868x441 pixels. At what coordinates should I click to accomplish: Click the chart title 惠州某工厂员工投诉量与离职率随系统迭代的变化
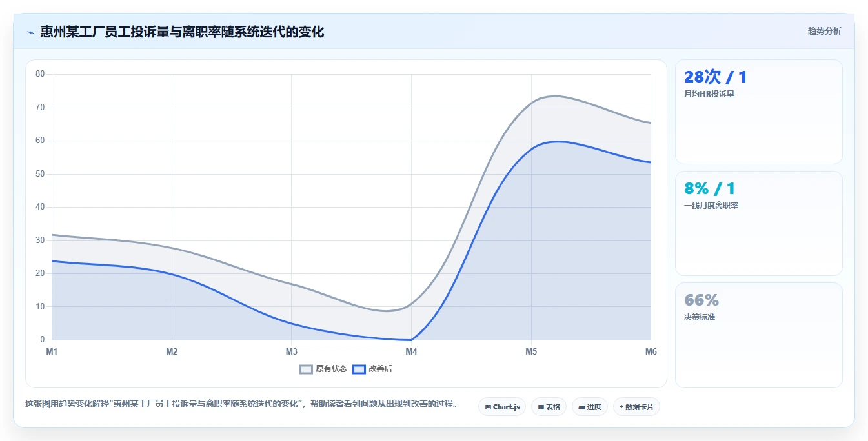click(182, 32)
